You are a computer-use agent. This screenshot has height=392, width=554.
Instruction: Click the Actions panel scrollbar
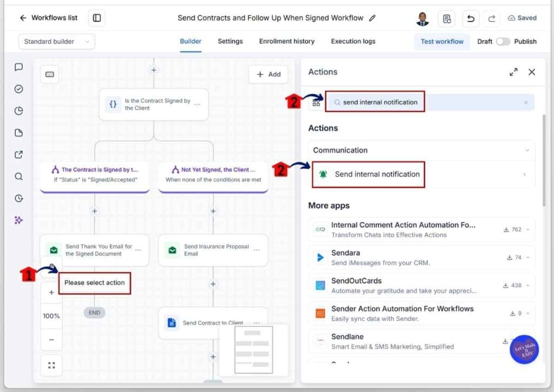pos(544,161)
